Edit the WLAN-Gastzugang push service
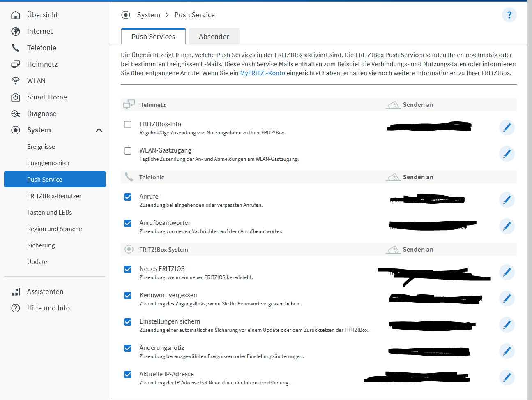532x400 pixels. [x=507, y=154]
